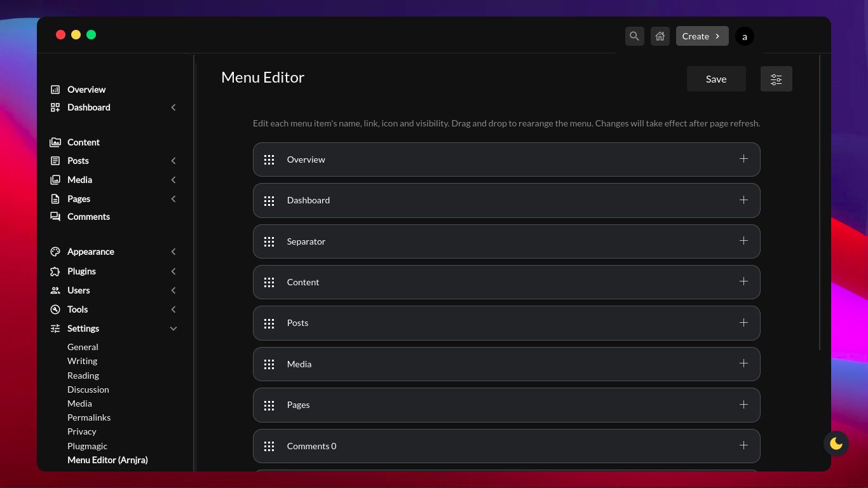Expand the Tools sidebar submenu chevron
This screenshot has width=868, height=488.
coord(173,309)
